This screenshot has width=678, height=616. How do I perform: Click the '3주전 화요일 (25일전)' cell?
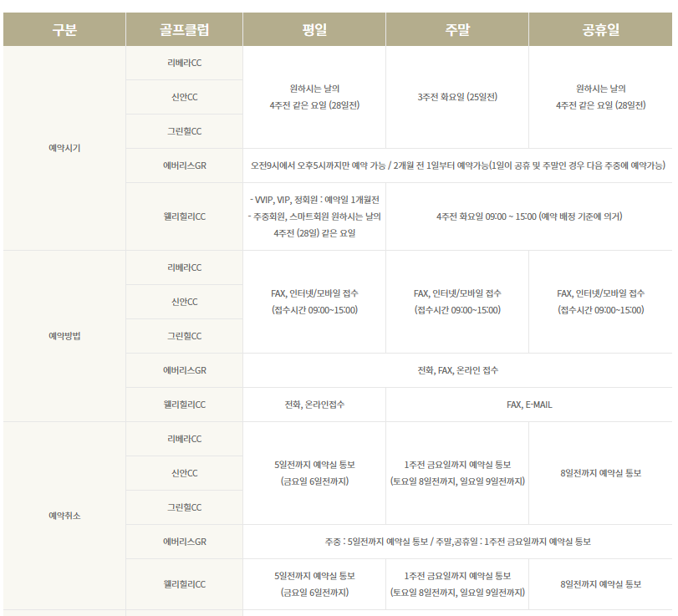pos(457,97)
